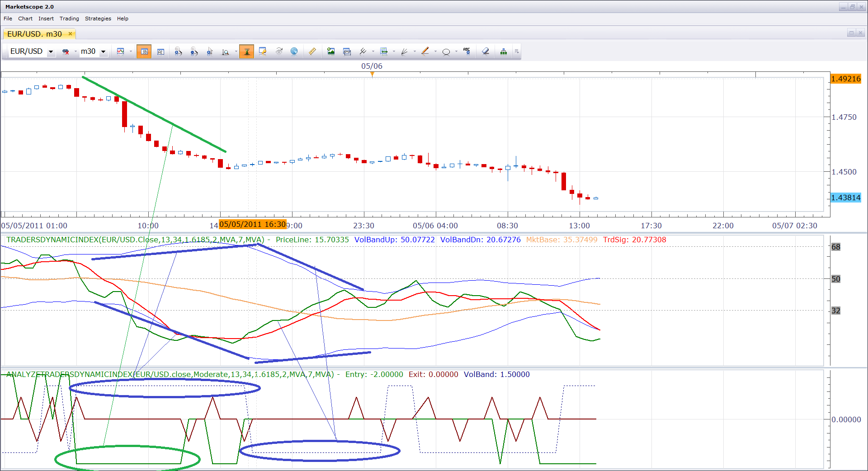868x471 pixels.
Task: Click the green arrow order-entry icon
Action: click(x=384, y=52)
